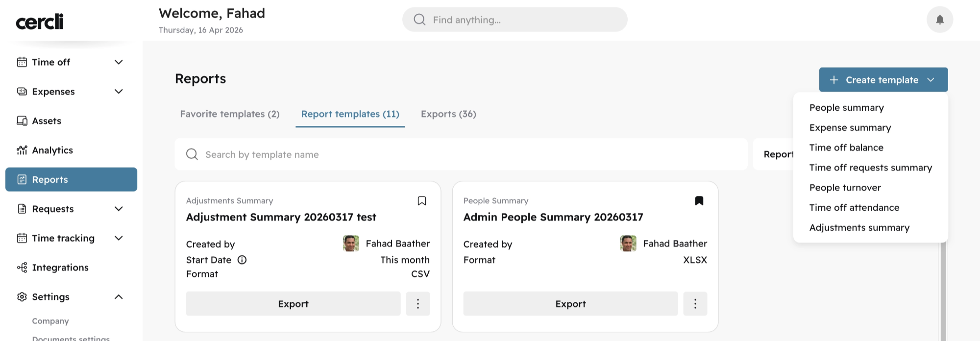Click the info icon beside Start Date
This screenshot has height=341, width=980.
pyautogui.click(x=242, y=260)
